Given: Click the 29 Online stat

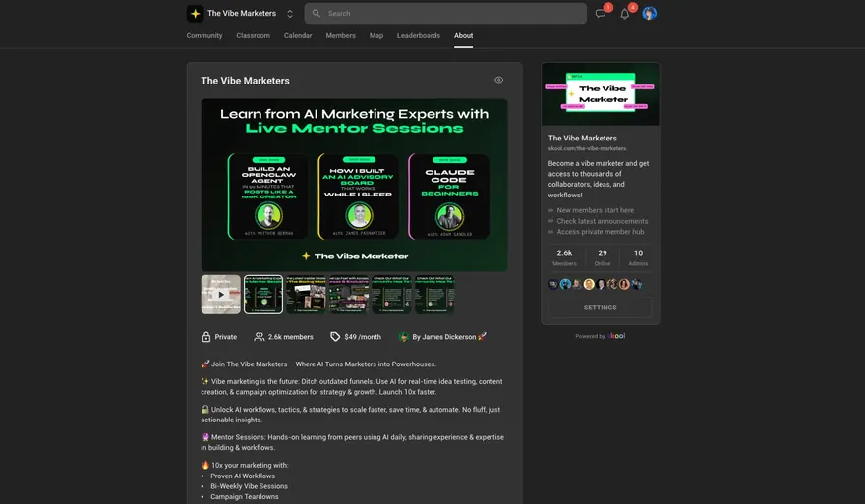Looking at the screenshot, I should (603, 257).
